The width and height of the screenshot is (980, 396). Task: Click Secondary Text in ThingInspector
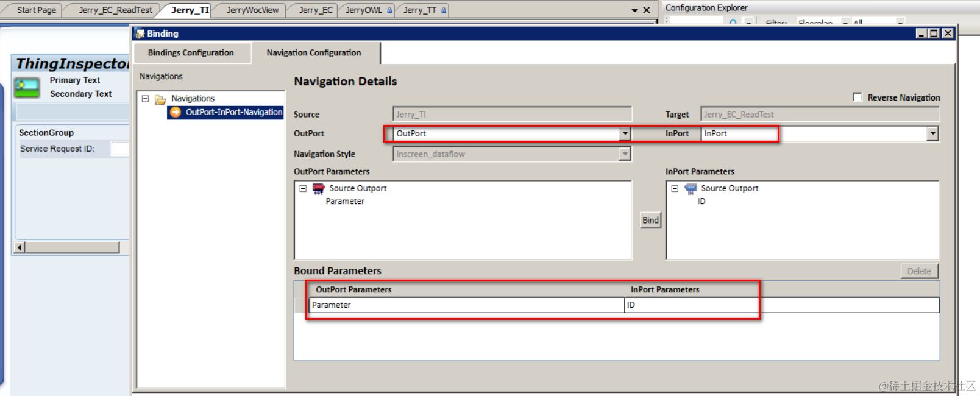tap(81, 94)
